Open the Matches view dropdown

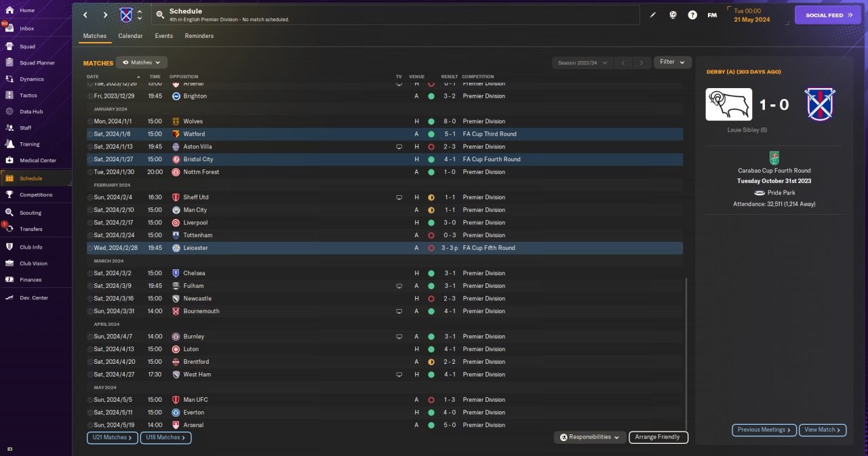[x=142, y=62]
